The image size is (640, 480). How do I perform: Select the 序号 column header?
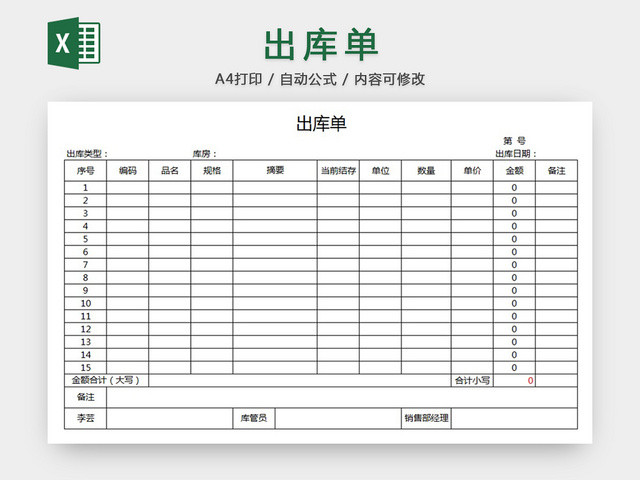85,171
